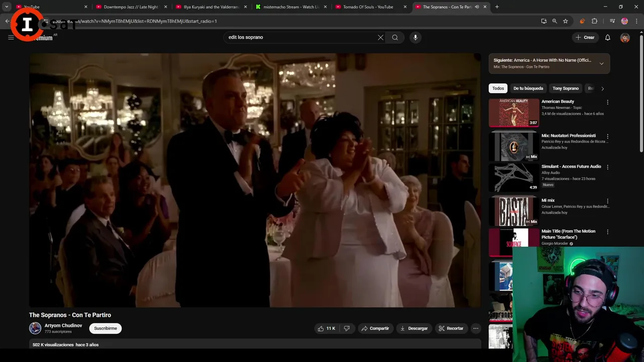Select the Tony Soprano filter chip
The width and height of the screenshot is (644, 362).
click(566, 88)
